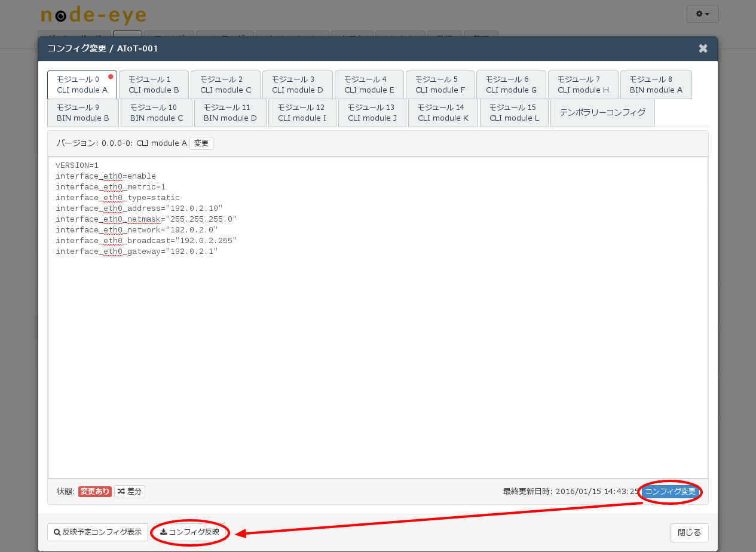Click 反映予定コンフィグ表示 button
This screenshot has height=552, width=756.
click(97, 532)
